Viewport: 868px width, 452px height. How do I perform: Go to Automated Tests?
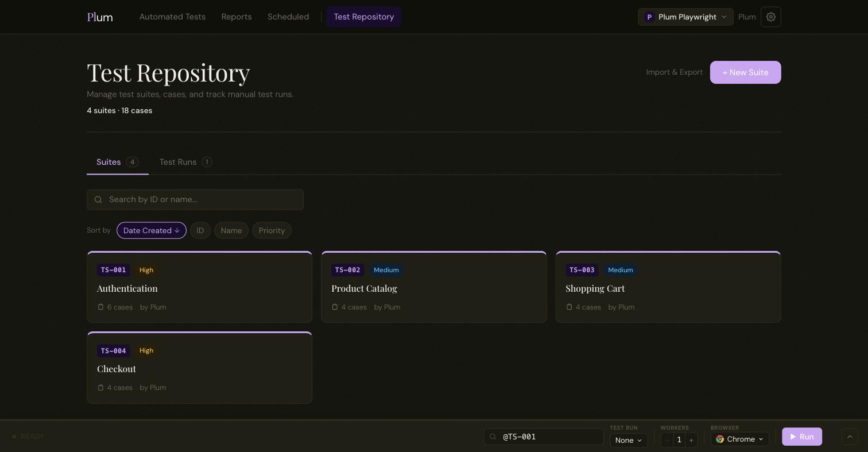(x=172, y=17)
